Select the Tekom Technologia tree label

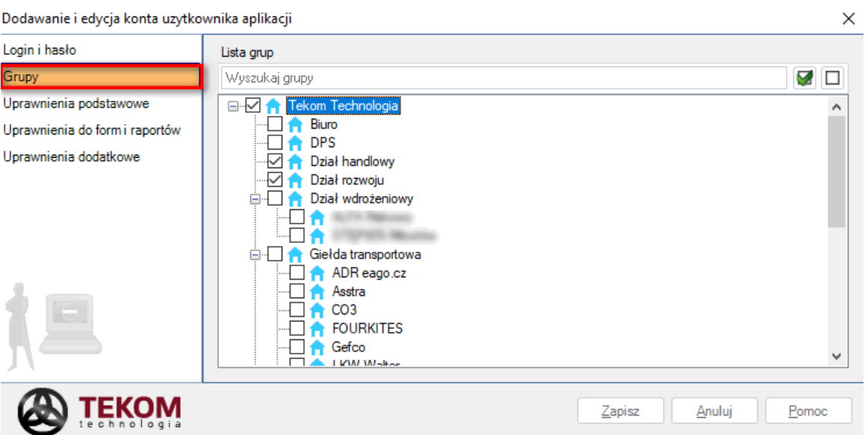pyautogui.click(x=343, y=105)
